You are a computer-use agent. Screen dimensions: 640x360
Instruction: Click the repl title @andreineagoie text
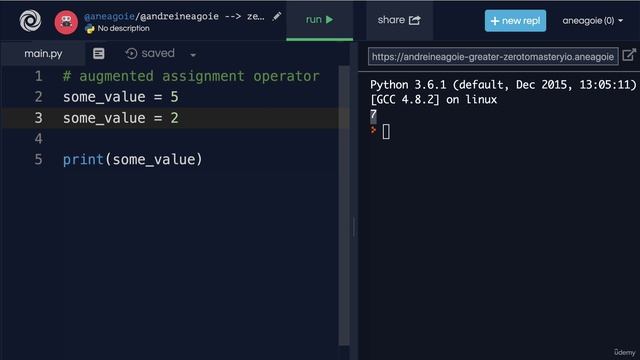click(179, 16)
